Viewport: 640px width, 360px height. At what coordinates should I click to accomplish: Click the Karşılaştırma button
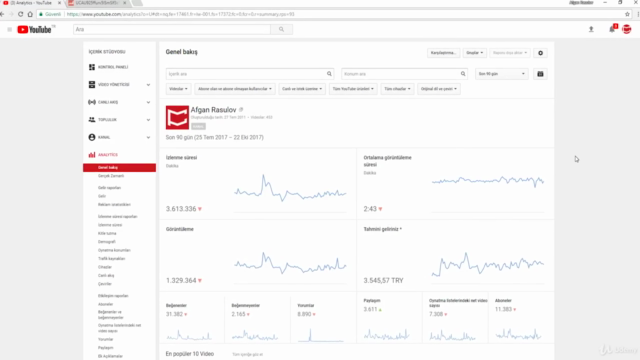point(443,53)
